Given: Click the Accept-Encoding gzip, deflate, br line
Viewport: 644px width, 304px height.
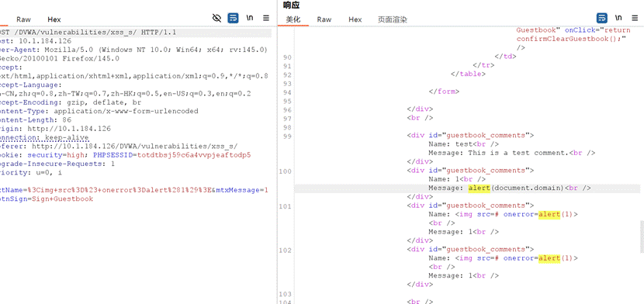Looking at the screenshot, I should (x=71, y=102).
